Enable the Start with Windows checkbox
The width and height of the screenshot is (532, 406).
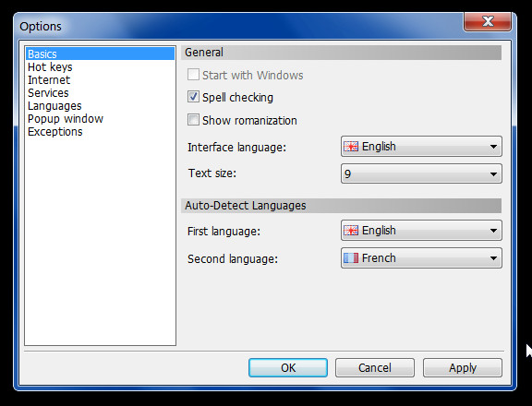click(x=193, y=75)
